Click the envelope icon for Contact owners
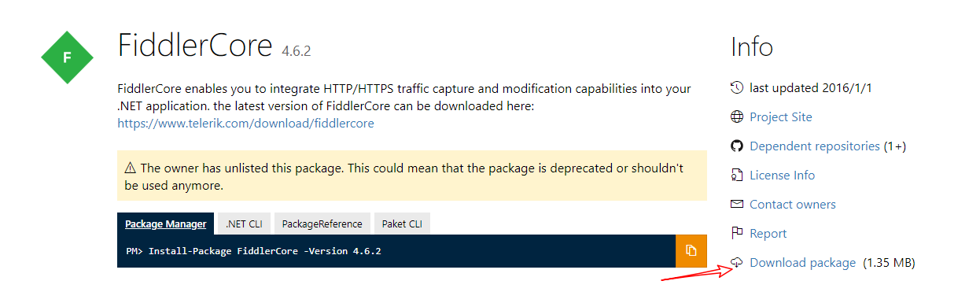This screenshot has width=980, height=292. pyautogui.click(x=737, y=204)
